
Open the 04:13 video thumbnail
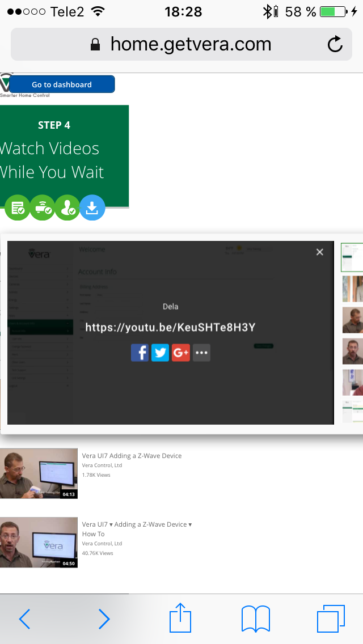click(x=39, y=473)
